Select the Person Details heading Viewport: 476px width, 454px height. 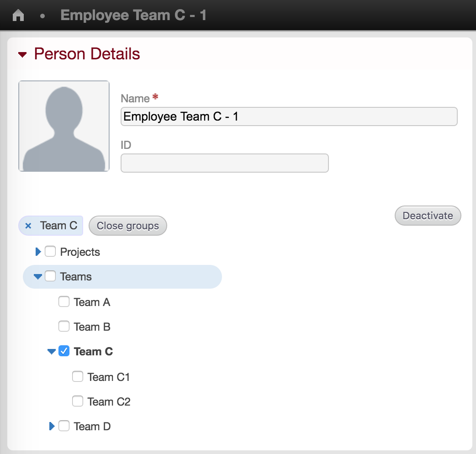click(87, 54)
